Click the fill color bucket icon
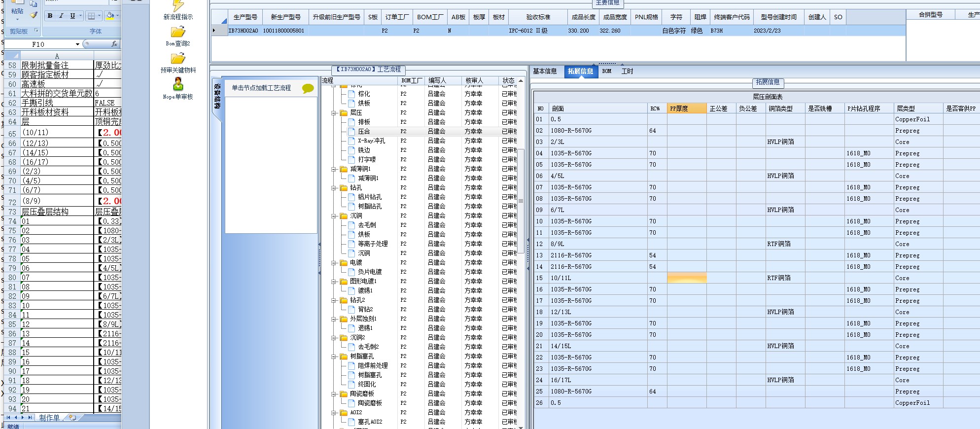 [110, 16]
